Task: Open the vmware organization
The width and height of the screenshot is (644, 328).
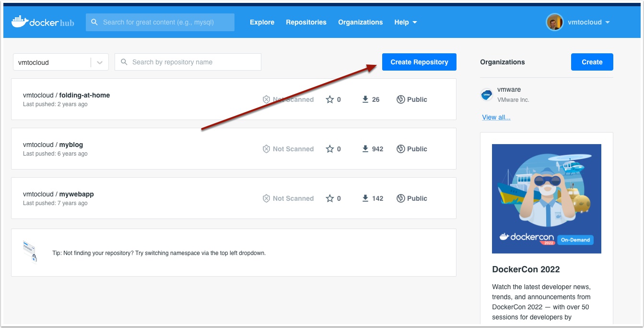Action: [509, 89]
